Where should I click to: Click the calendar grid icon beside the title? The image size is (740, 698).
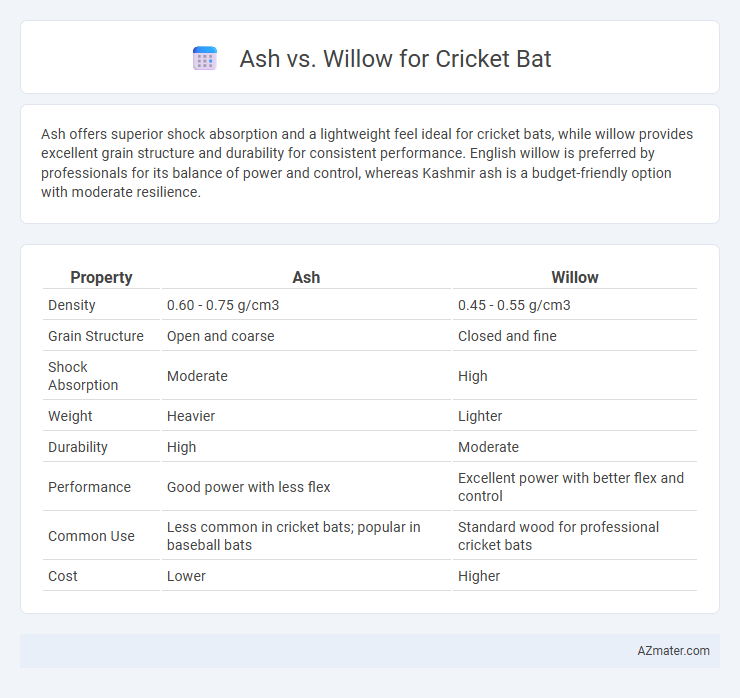coord(205,59)
